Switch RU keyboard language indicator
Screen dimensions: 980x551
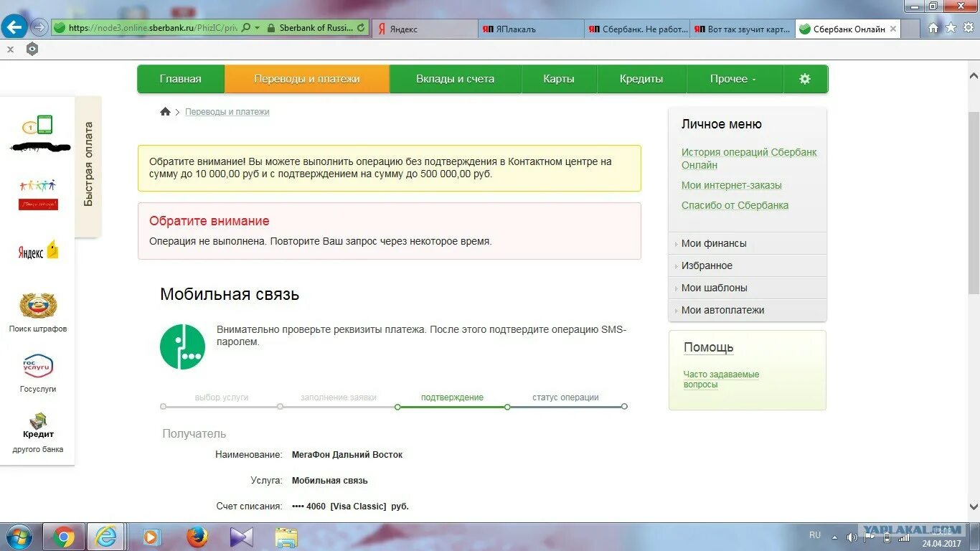pos(815,535)
